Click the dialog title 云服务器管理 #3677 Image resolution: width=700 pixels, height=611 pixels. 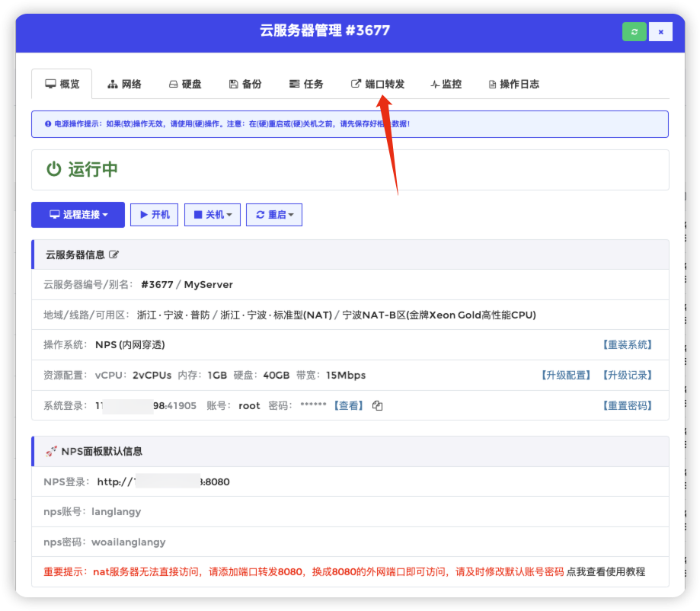click(x=325, y=30)
